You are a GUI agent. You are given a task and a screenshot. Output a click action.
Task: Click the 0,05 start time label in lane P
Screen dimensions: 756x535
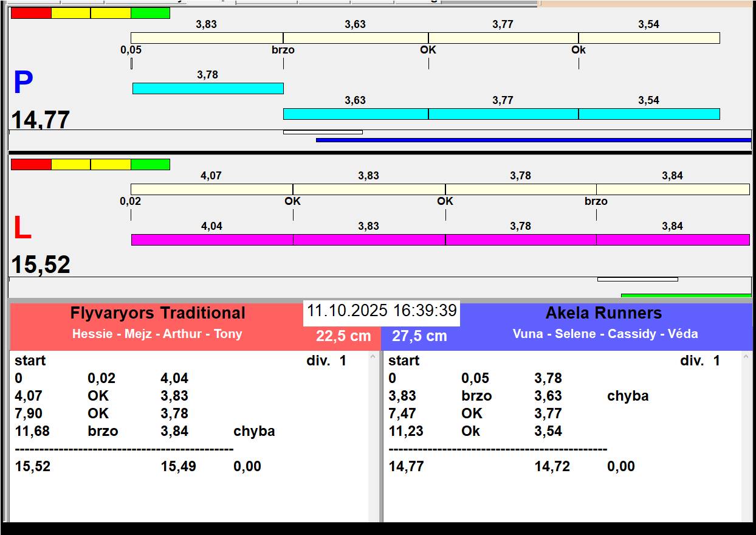131,50
